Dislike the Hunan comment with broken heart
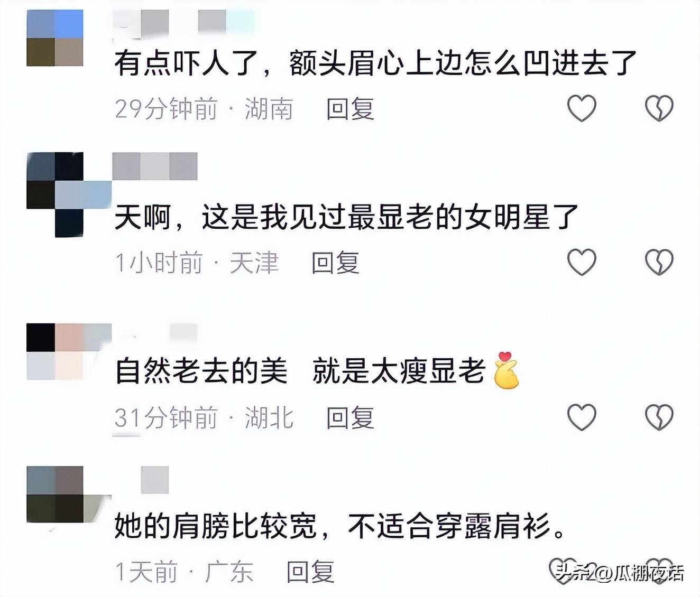This screenshot has width=700, height=597. (x=659, y=108)
